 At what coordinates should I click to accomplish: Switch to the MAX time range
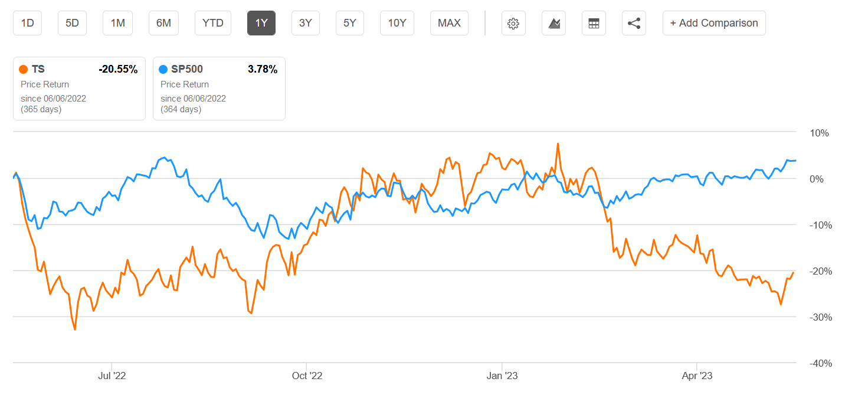coord(449,23)
